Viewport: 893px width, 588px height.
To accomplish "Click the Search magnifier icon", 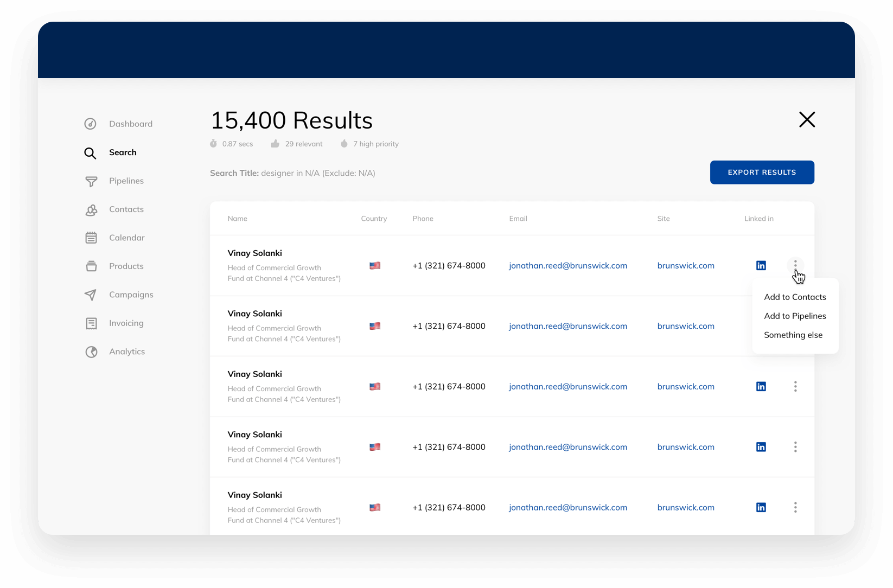I will [91, 152].
